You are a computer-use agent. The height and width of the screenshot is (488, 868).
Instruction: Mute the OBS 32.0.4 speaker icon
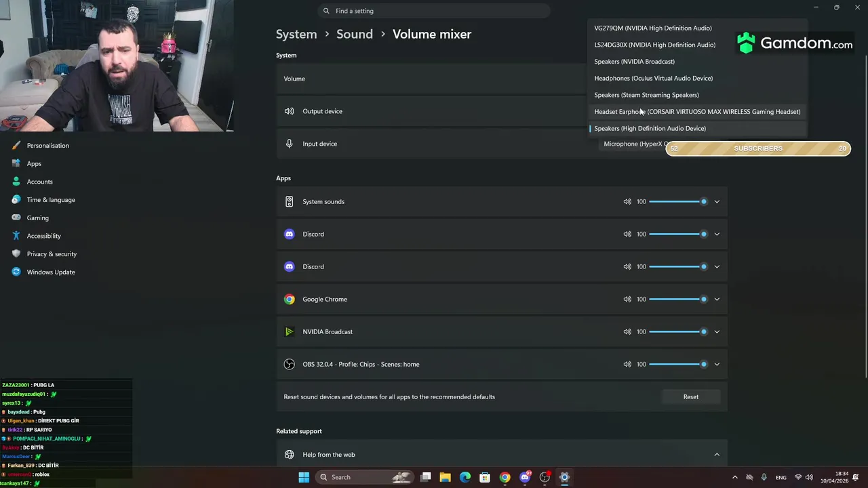[x=627, y=364]
